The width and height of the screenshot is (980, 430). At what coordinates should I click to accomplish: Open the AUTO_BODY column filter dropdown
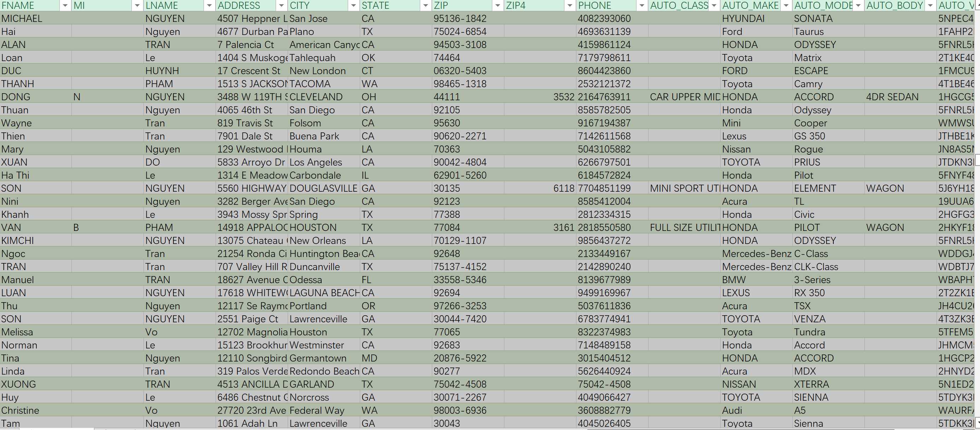(x=930, y=5)
